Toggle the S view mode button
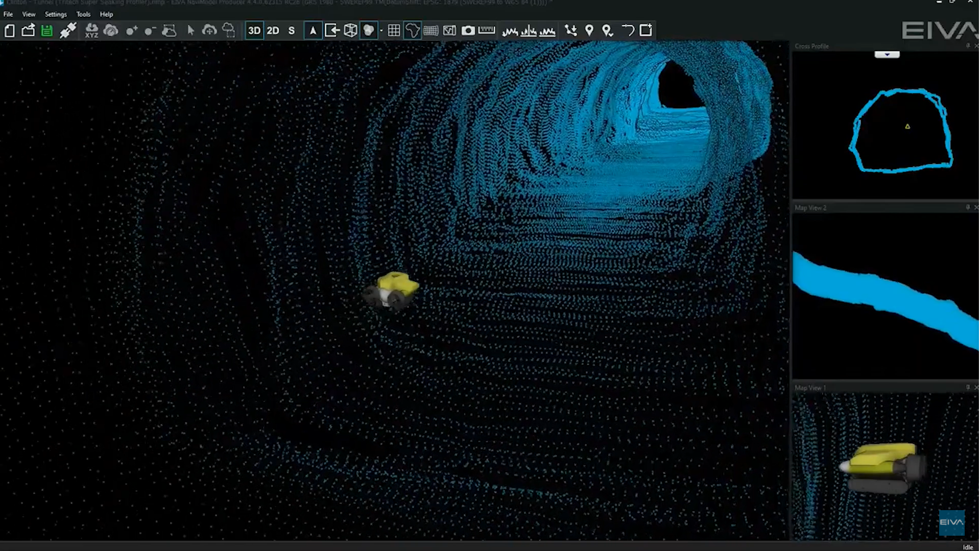 pyautogui.click(x=292, y=31)
